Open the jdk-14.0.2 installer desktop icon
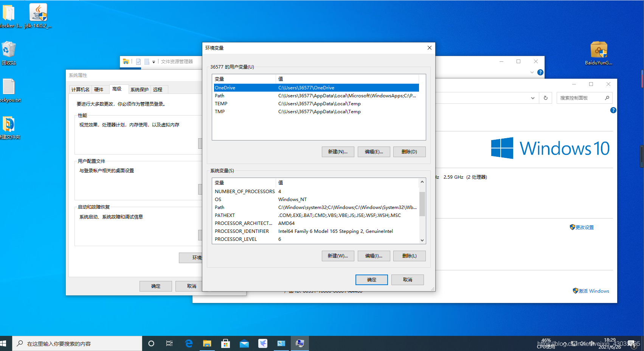Viewport: 644px width, 351px height. coord(38,16)
